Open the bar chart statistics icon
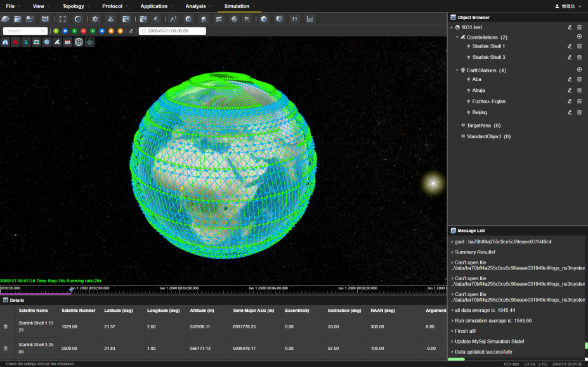 pyautogui.click(x=310, y=19)
